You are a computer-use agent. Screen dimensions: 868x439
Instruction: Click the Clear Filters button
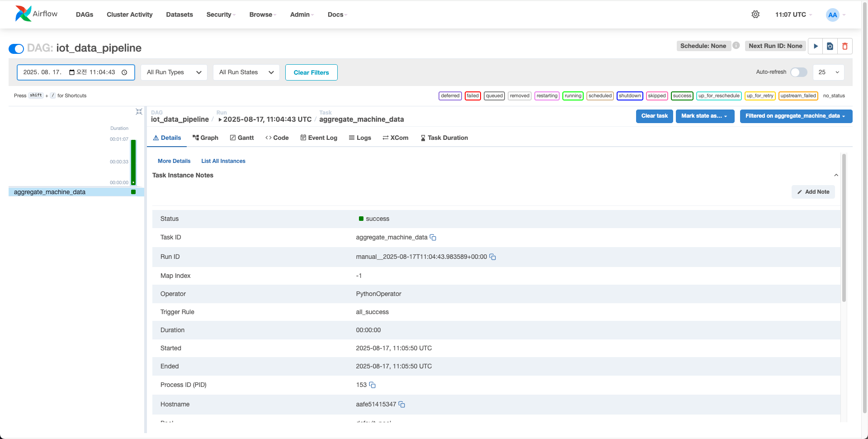coord(311,72)
